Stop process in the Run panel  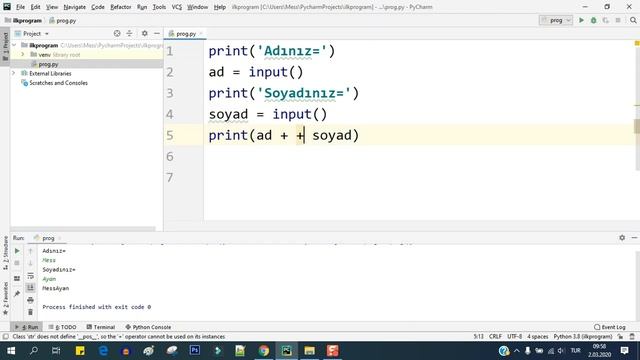[x=17, y=263]
